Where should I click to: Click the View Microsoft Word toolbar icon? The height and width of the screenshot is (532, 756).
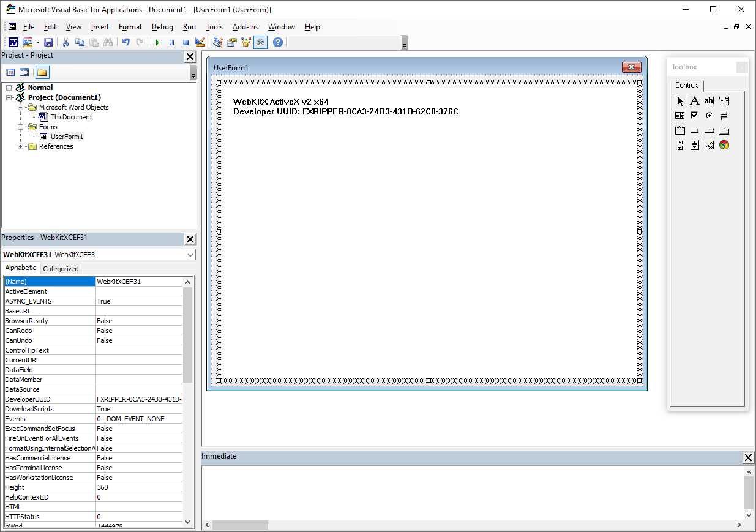pyautogui.click(x=13, y=42)
